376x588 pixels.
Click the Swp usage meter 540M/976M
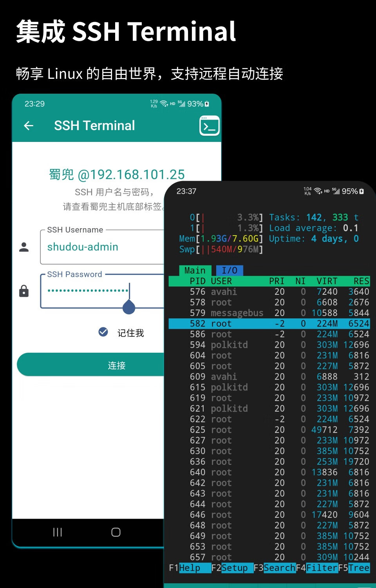point(221,249)
